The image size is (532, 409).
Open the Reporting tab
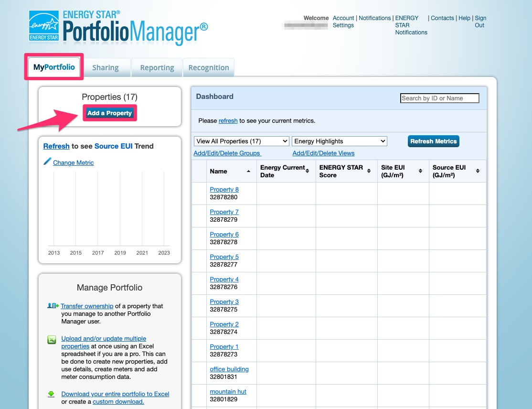coord(157,68)
